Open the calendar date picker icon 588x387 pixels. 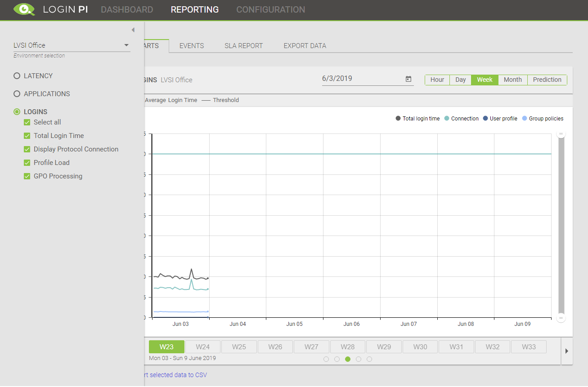click(x=408, y=79)
